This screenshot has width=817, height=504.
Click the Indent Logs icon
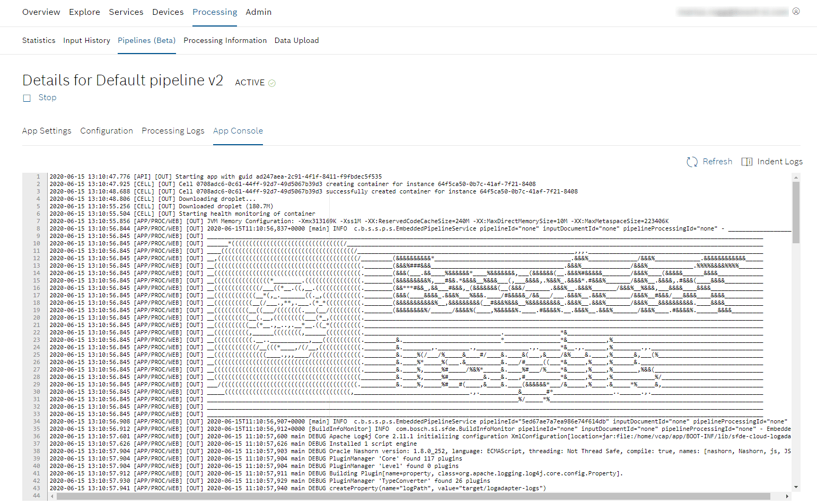coord(746,162)
